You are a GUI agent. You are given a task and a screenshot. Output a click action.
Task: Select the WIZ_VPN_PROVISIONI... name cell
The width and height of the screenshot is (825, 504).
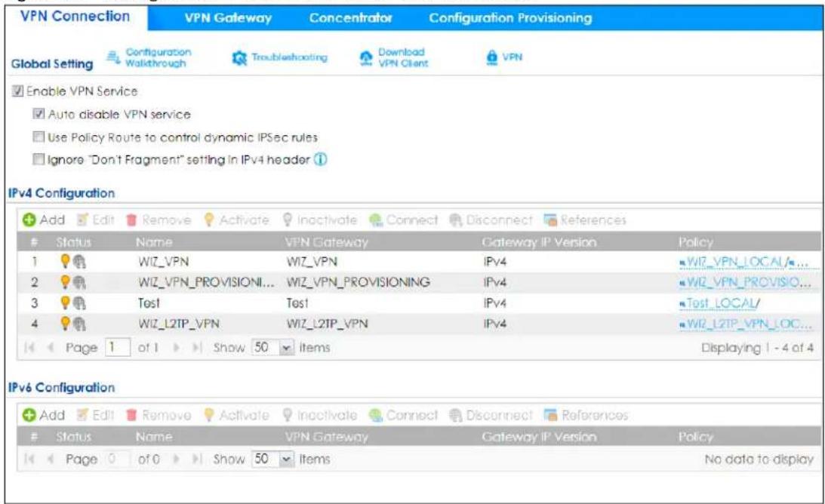206,282
